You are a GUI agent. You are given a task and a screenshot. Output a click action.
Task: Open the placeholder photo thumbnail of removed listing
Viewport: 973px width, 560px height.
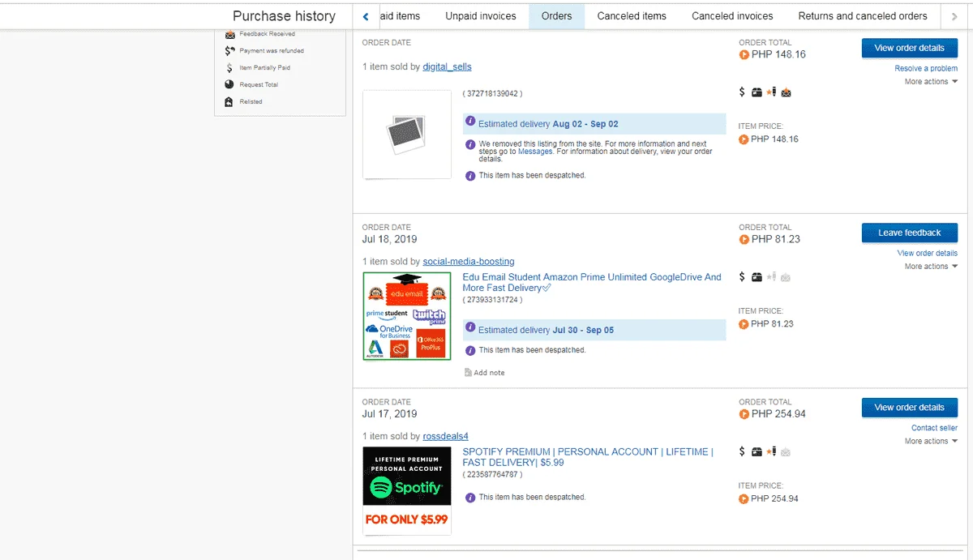(x=407, y=134)
